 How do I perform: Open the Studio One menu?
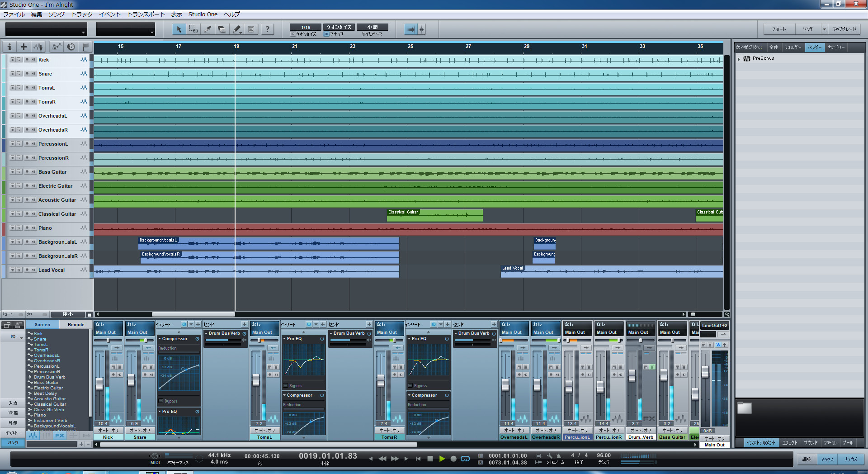(x=203, y=14)
